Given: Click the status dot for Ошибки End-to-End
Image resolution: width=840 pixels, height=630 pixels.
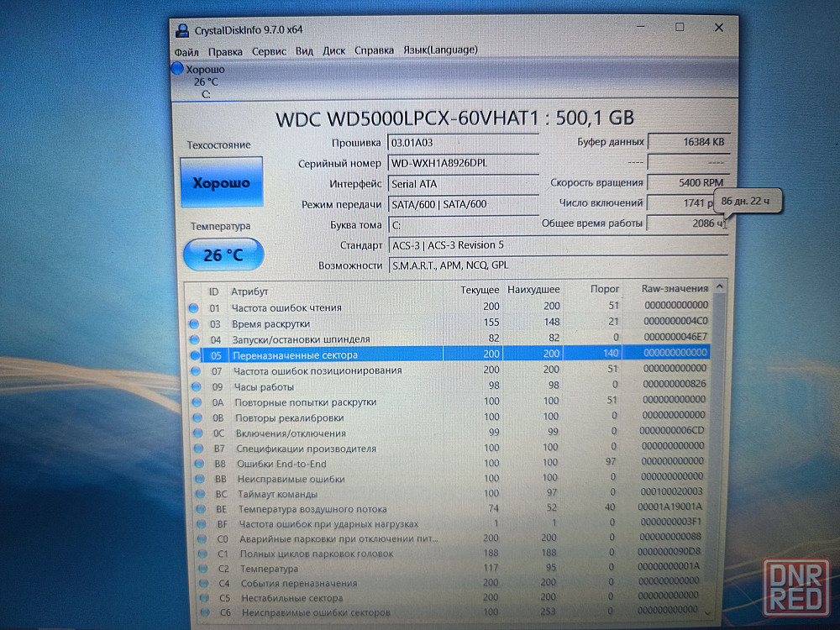Looking at the screenshot, I should click(196, 463).
